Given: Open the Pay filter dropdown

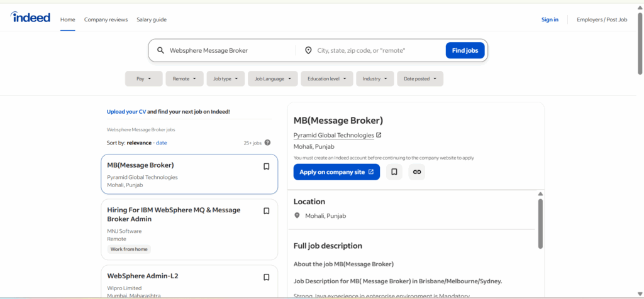Looking at the screenshot, I should click(143, 79).
